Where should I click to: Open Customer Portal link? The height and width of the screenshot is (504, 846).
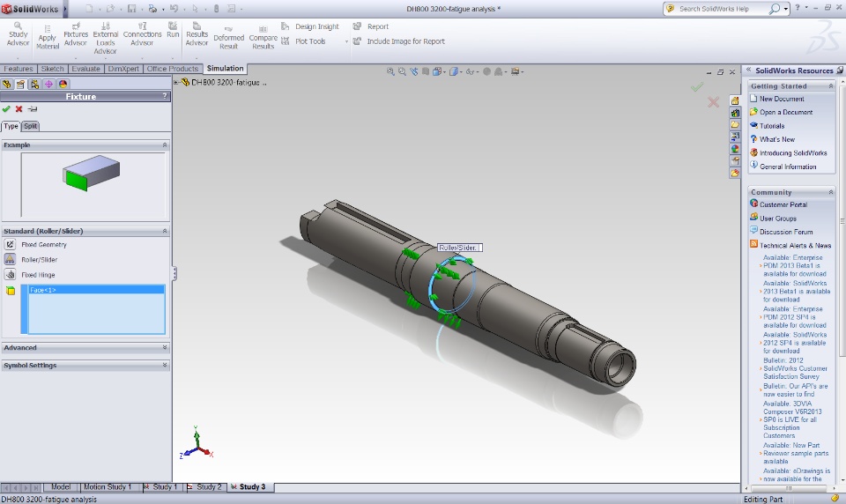coord(783,204)
